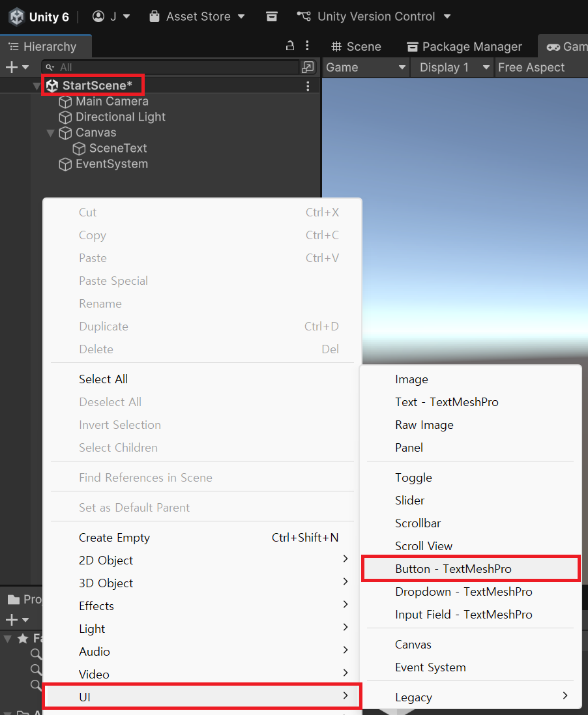The height and width of the screenshot is (715, 588).
Task: Click the Favorites star icon
Action: 23,638
